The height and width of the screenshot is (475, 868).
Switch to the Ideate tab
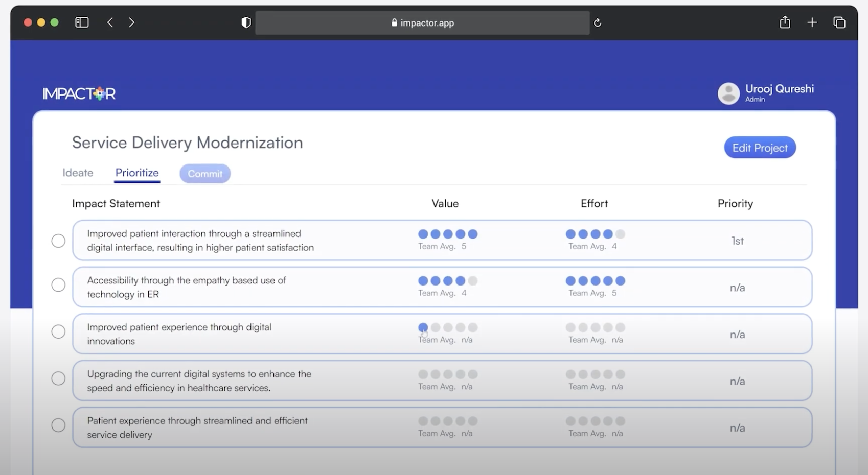coord(78,173)
